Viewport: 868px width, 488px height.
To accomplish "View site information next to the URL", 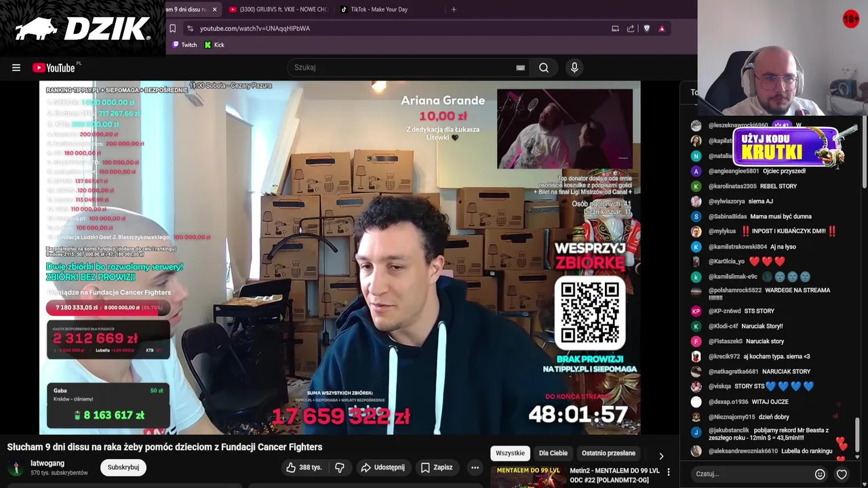I will [190, 28].
